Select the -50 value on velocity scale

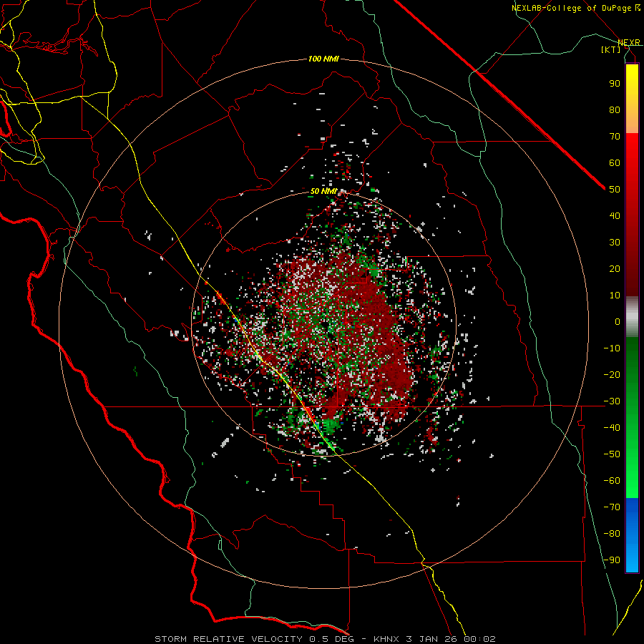click(612, 454)
